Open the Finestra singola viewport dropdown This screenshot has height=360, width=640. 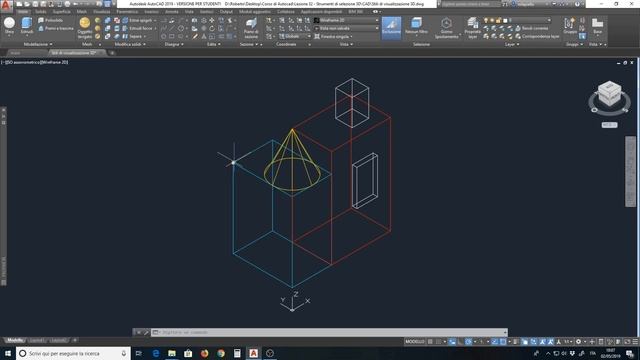(334, 36)
